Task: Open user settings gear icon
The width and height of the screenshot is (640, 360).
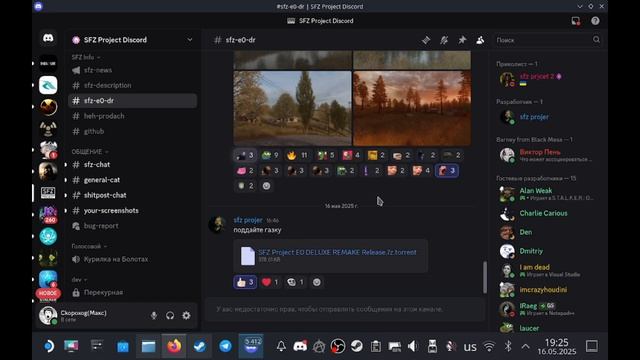Action: [x=186, y=316]
